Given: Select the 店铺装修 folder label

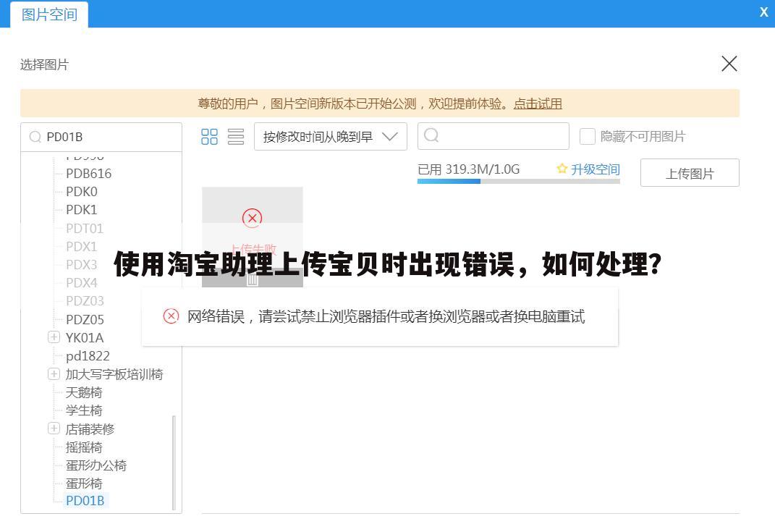Looking at the screenshot, I should coord(90,428).
